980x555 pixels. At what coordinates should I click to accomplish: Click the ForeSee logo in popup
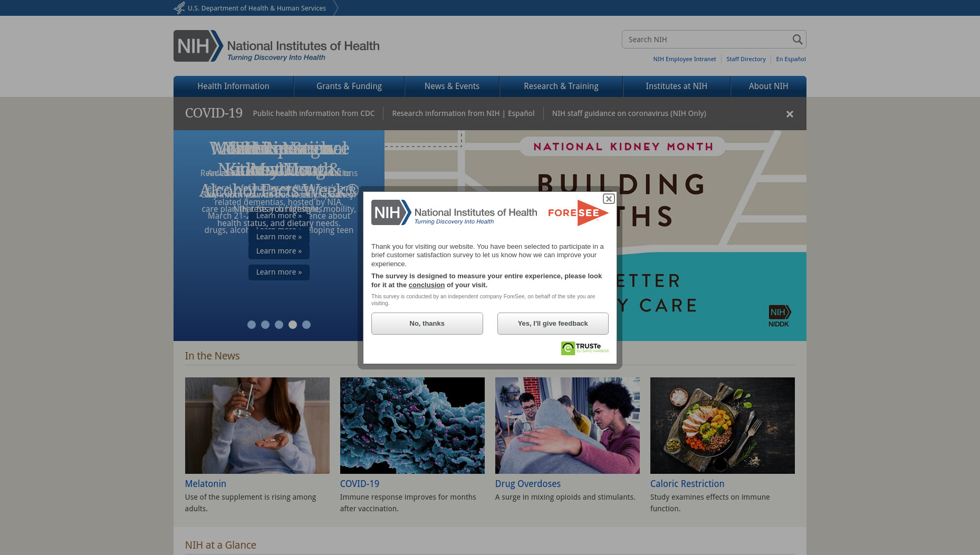tap(578, 213)
